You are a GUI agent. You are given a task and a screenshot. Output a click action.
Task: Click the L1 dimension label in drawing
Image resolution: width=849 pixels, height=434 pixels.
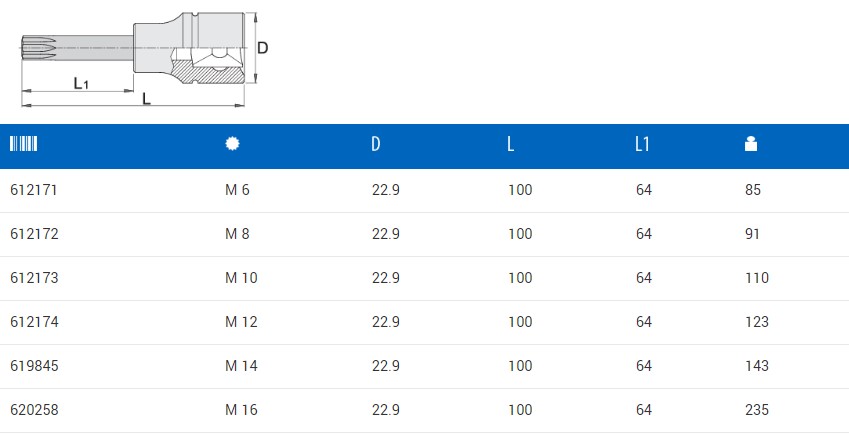(81, 83)
